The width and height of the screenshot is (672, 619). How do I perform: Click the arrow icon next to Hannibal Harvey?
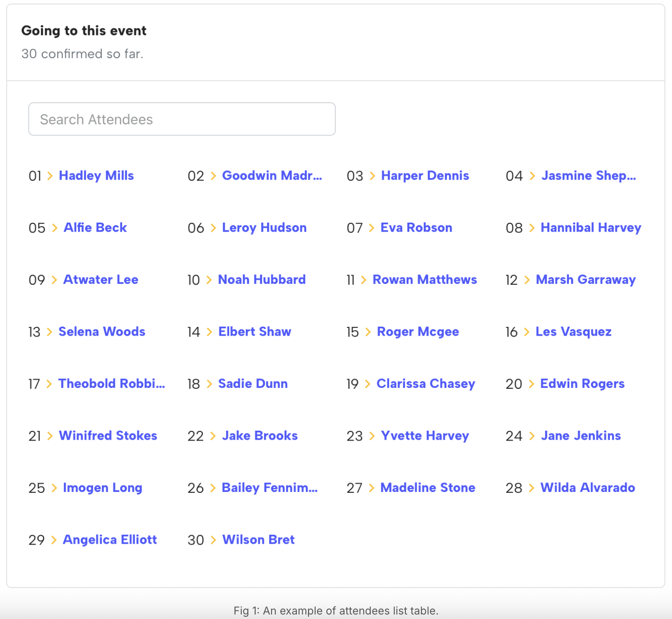coord(531,228)
